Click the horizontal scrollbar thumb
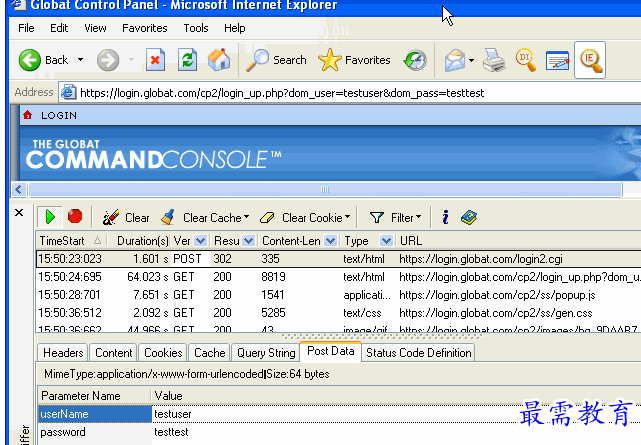 coord(325,190)
